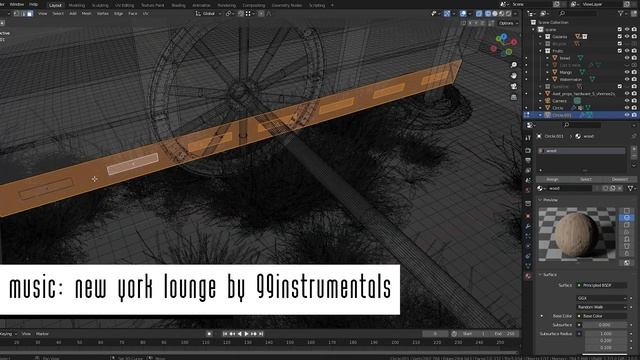Select the Circle object in outliner
Screen dimensions: 640x360
point(558,108)
